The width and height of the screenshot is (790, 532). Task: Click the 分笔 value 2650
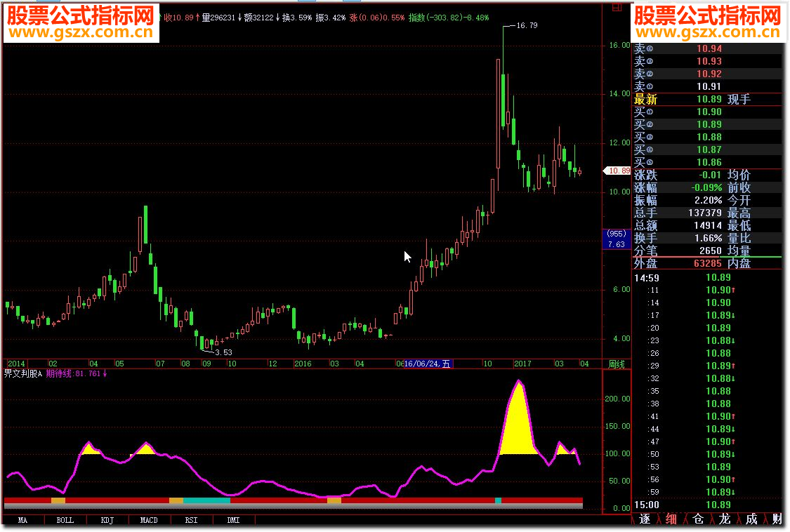click(711, 251)
